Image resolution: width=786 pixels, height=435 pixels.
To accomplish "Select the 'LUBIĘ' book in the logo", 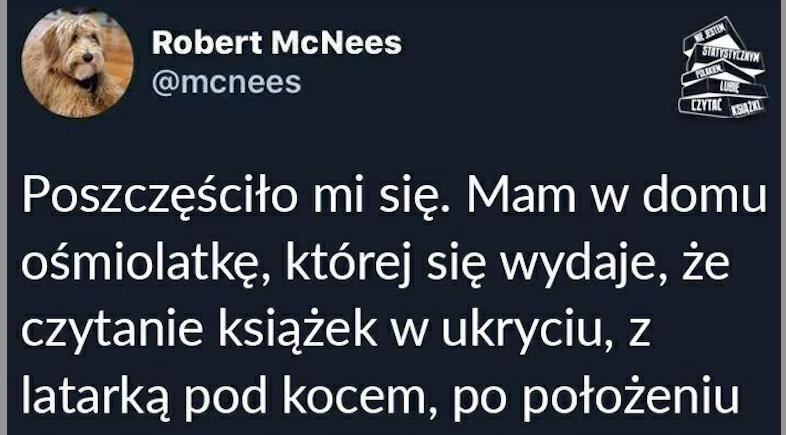I will tap(729, 87).
